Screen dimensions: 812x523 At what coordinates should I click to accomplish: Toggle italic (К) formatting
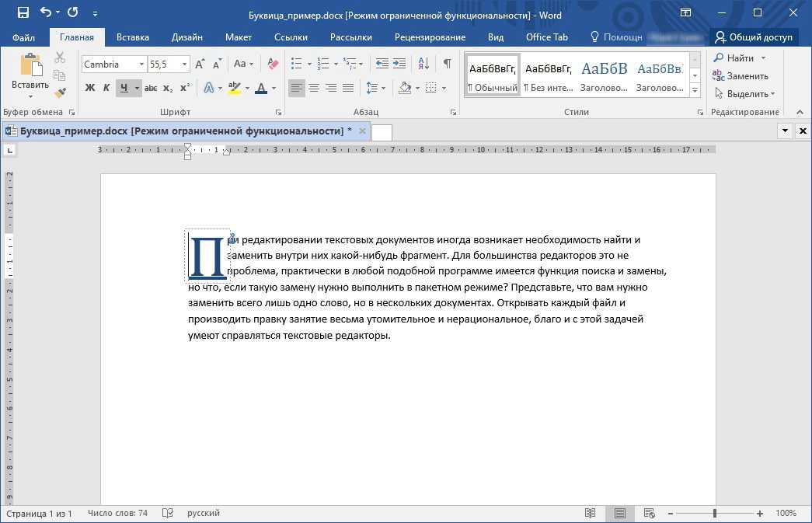(x=106, y=88)
